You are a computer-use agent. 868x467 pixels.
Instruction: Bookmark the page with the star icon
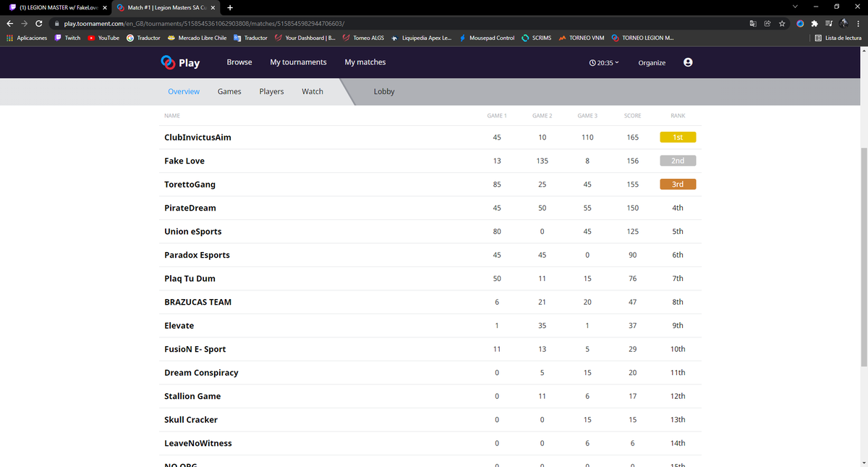(x=782, y=23)
